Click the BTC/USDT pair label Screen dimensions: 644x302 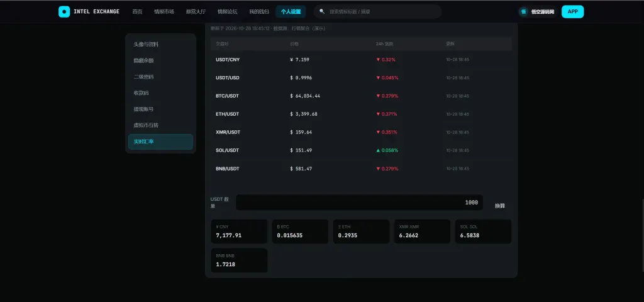pyautogui.click(x=227, y=96)
